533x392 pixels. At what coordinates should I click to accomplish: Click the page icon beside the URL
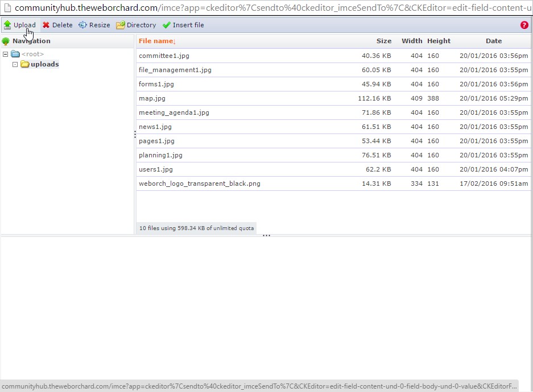click(x=7, y=7)
